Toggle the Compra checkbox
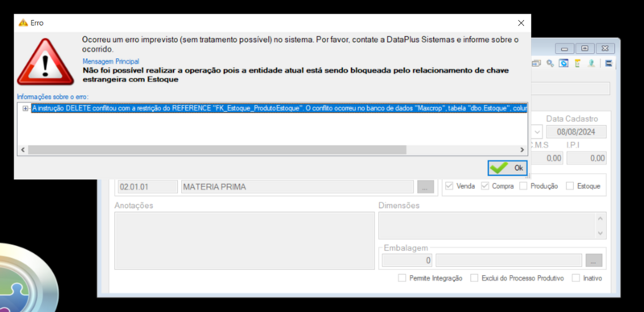Viewport: 644px width, 312px height. pos(485,185)
